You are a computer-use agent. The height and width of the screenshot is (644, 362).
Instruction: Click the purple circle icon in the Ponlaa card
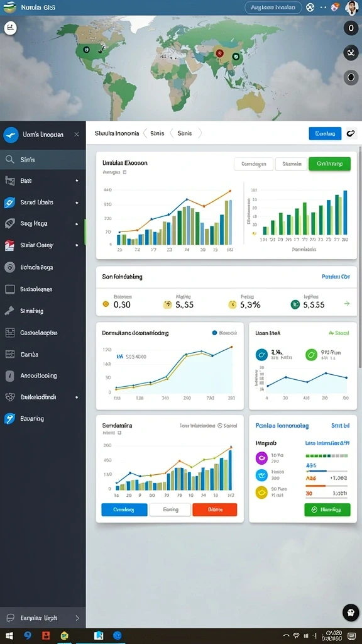(261, 458)
